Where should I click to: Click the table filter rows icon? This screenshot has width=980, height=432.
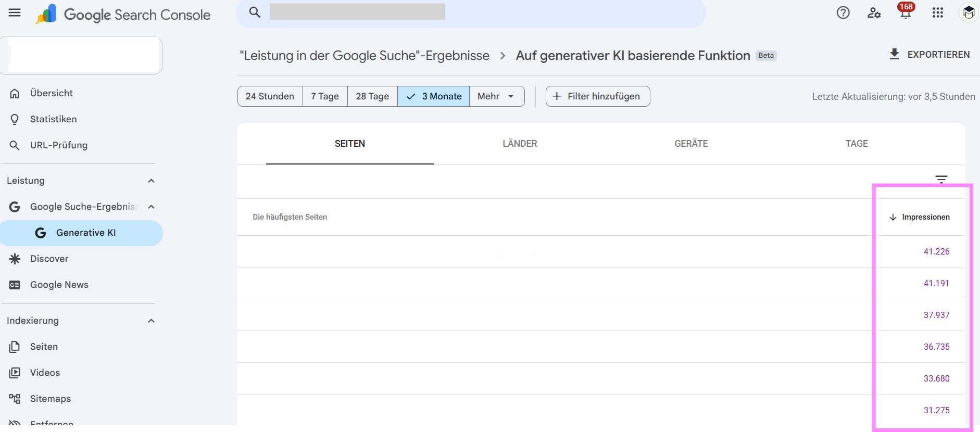coord(941,180)
